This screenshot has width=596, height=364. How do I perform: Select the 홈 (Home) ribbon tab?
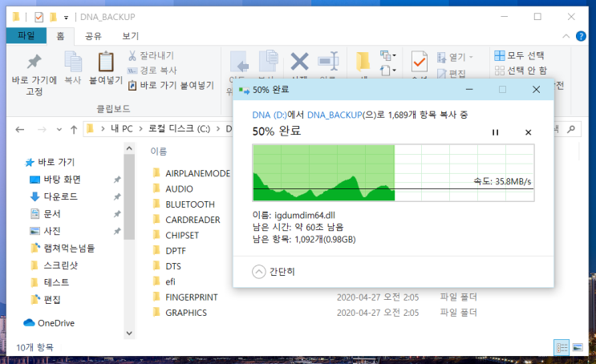coord(60,36)
